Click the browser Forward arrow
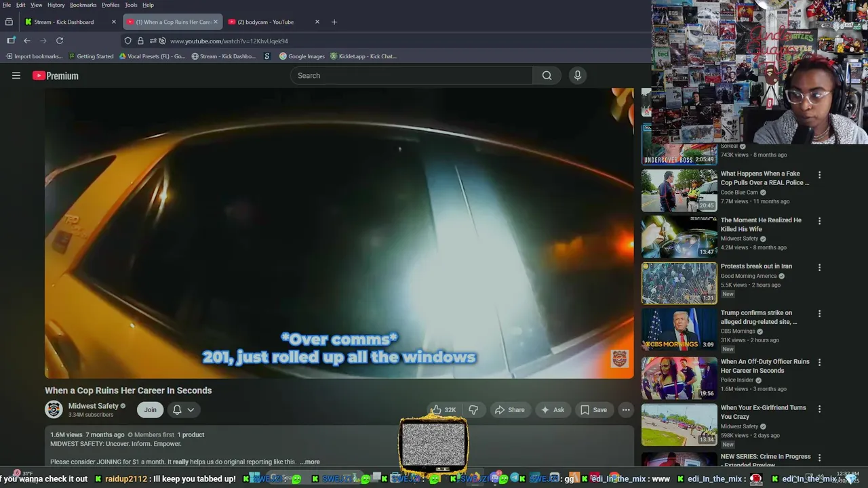The width and height of the screenshot is (868, 488). point(43,41)
